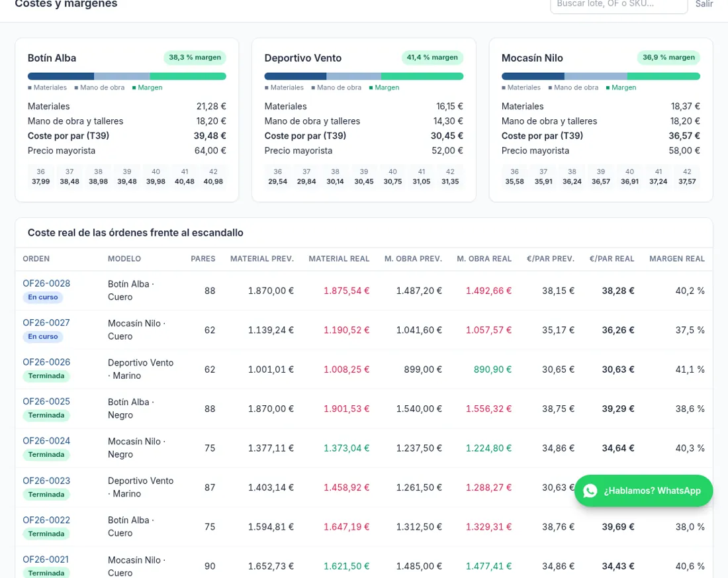Click the 'Deportivo Vento · Marino' model in row OF26-0023
Viewport: 728px width, 578px height.
[x=141, y=487]
